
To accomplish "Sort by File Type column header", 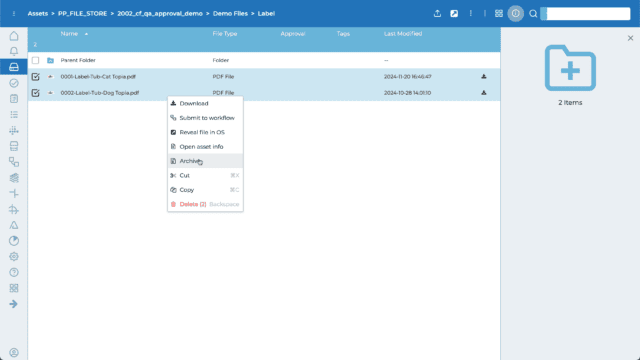I will (224, 34).
